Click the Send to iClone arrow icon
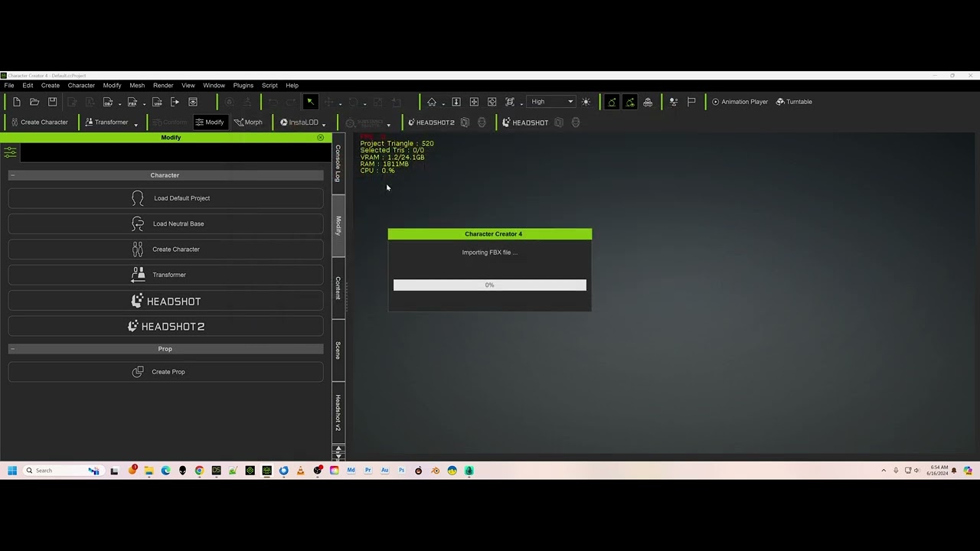 click(x=175, y=102)
